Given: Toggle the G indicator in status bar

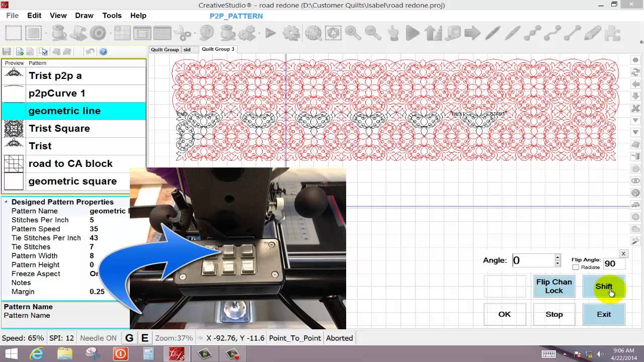Looking at the screenshot, I should 129,338.
